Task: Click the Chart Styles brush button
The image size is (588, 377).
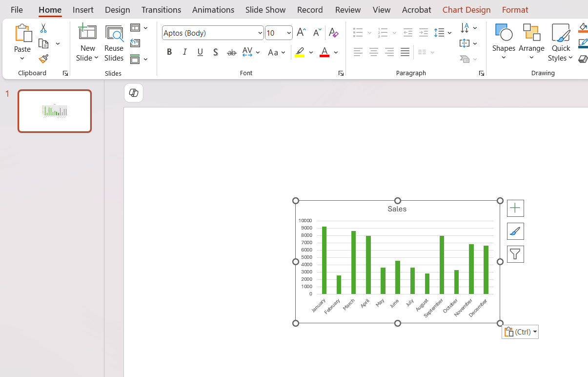Action: 515,231
